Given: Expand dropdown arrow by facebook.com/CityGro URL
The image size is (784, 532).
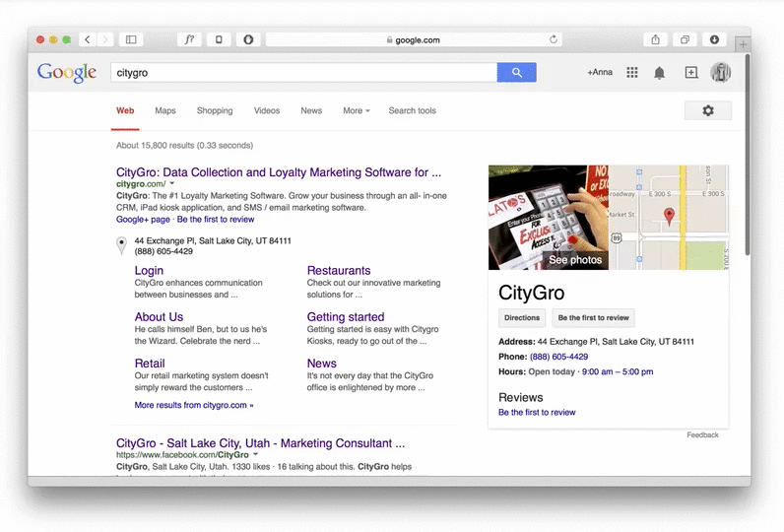Looking at the screenshot, I should tap(255, 454).
